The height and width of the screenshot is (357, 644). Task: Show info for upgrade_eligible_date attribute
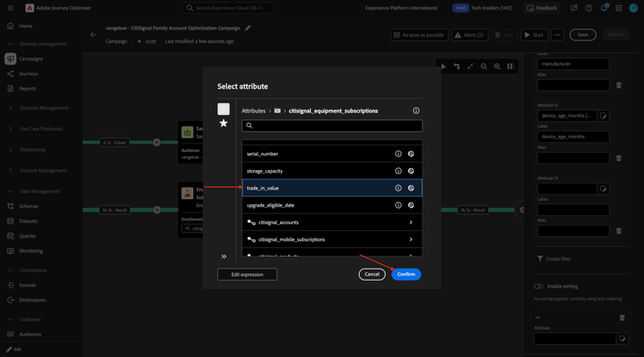click(x=398, y=205)
